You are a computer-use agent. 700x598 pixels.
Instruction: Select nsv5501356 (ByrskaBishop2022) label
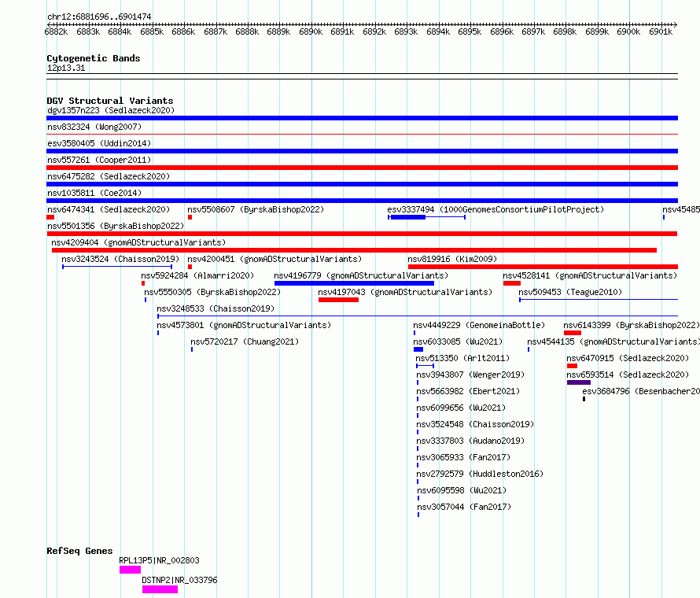click(116, 226)
